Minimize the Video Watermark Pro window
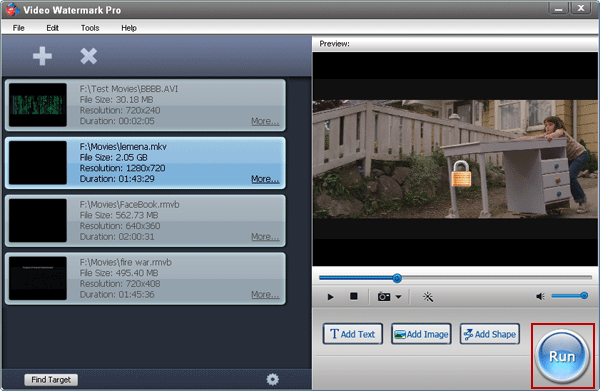Viewport: 600px width, 391px height. [559, 8]
